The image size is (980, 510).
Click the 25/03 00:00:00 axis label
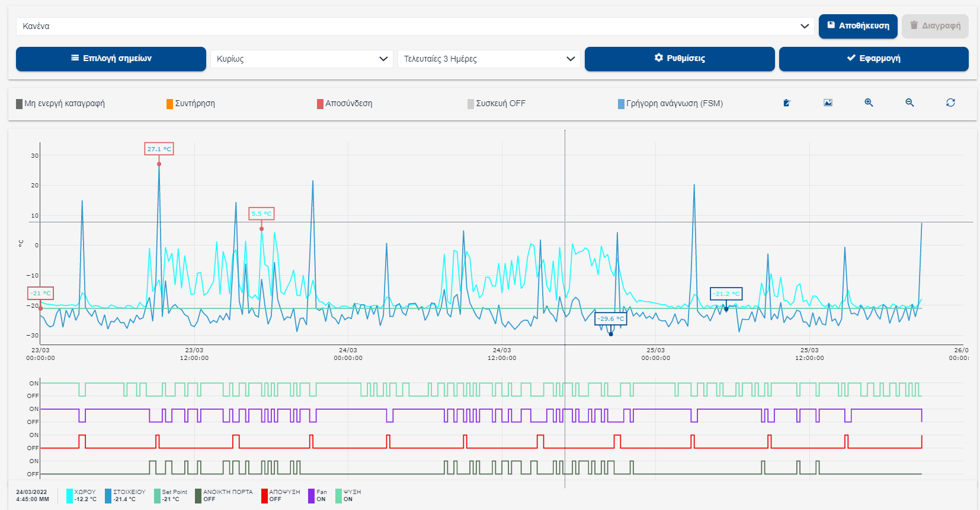(656, 354)
